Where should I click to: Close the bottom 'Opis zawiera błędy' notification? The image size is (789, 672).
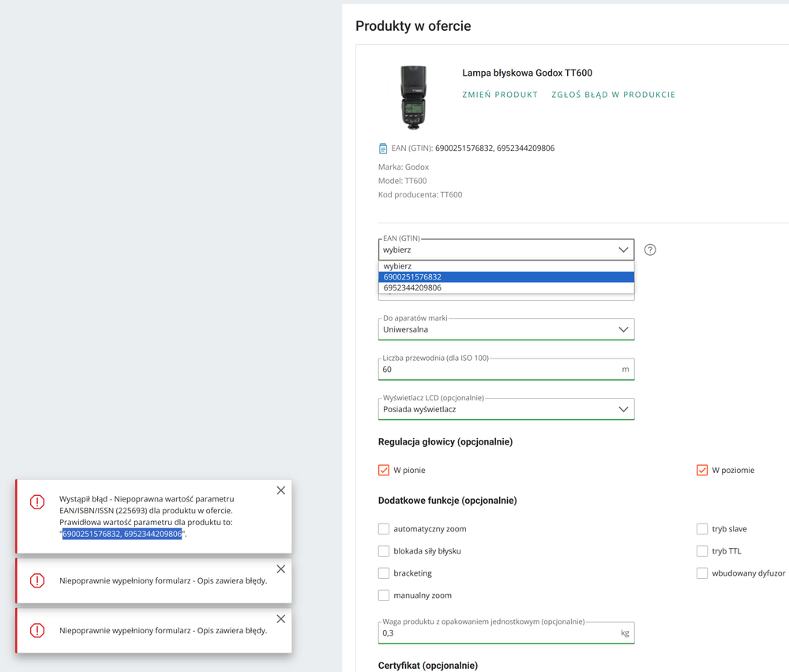pos(281,618)
